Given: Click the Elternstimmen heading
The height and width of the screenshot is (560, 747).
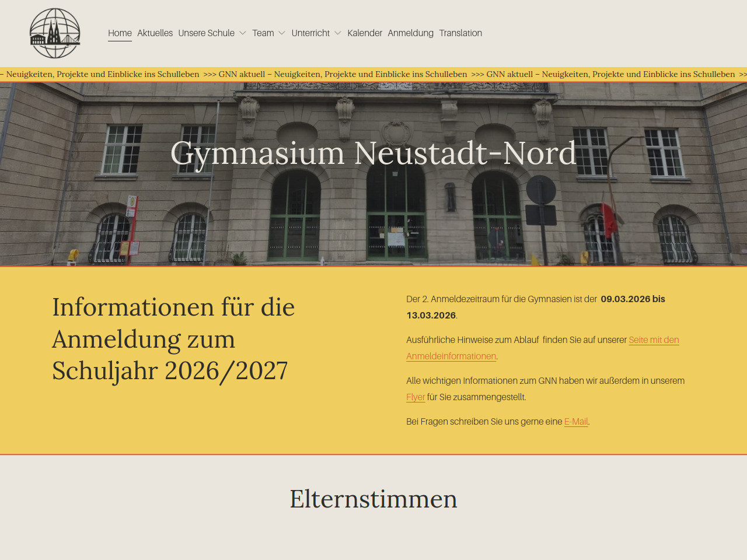Looking at the screenshot, I should tap(373, 499).
